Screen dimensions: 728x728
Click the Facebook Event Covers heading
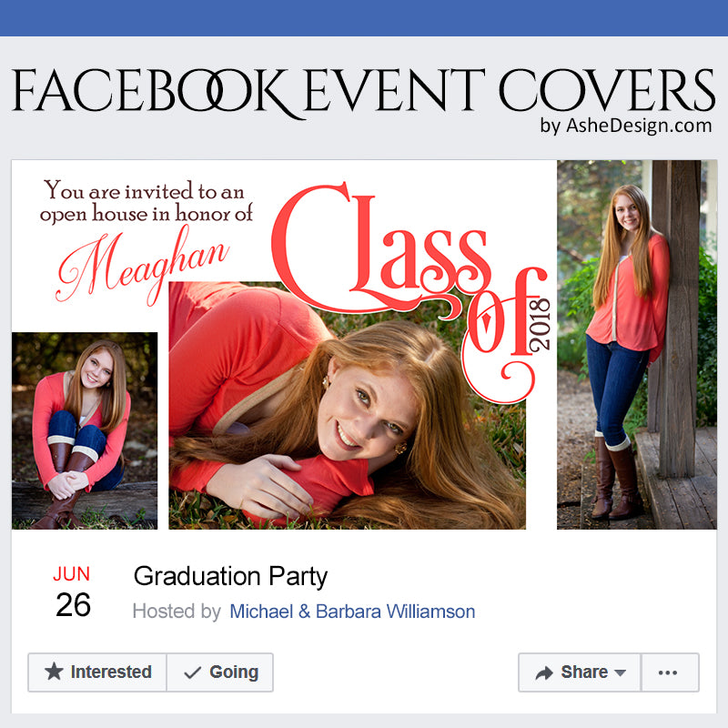(x=362, y=91)
